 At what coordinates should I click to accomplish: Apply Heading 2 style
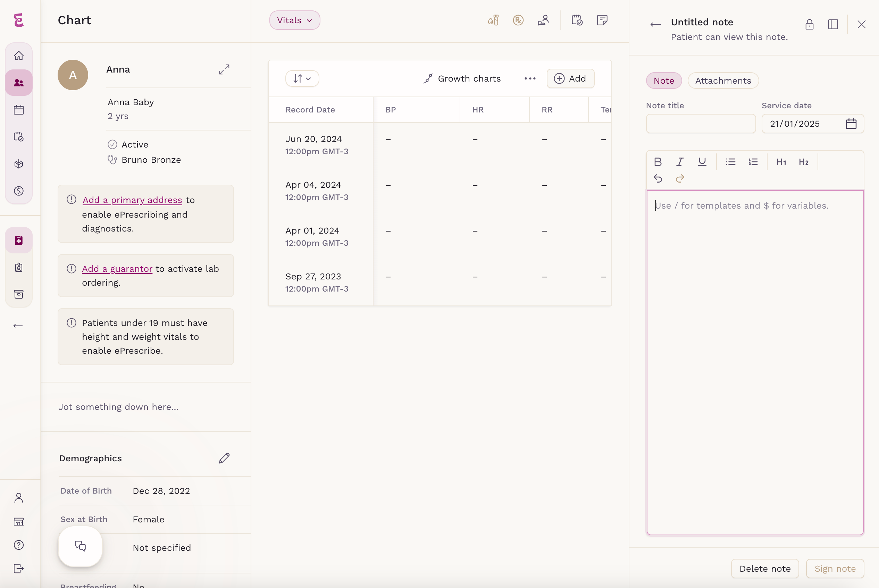[x=804, y=162]
